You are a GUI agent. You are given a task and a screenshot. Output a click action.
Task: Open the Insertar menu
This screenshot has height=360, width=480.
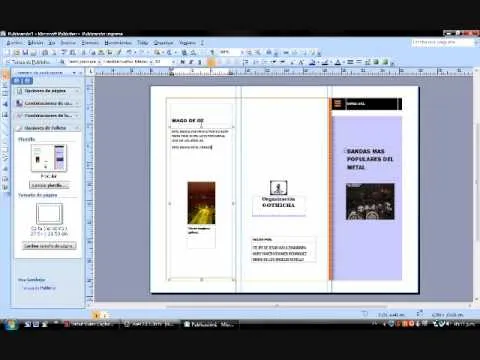(x=68, y=43)
